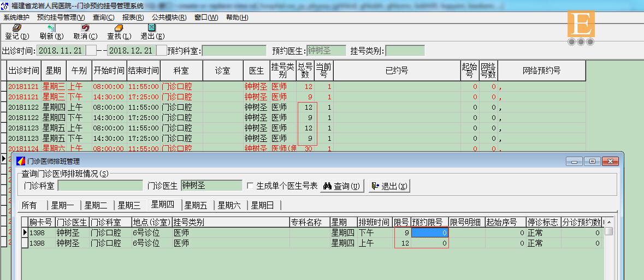Click the end date field 2018.12.21
Image resolution: width=644 pixels, height=280 pixels.
point(132,51)
